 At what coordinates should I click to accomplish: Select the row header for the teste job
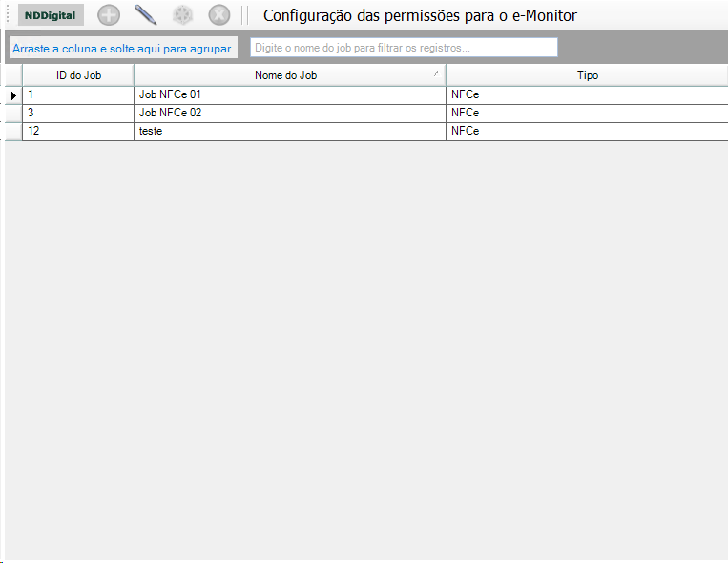click(13, 132)
